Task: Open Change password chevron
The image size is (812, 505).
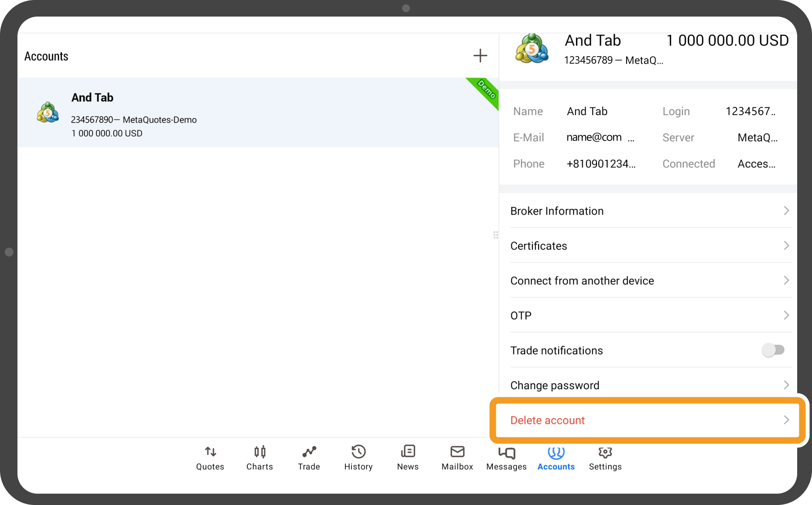Action: [x=786, y=385]
